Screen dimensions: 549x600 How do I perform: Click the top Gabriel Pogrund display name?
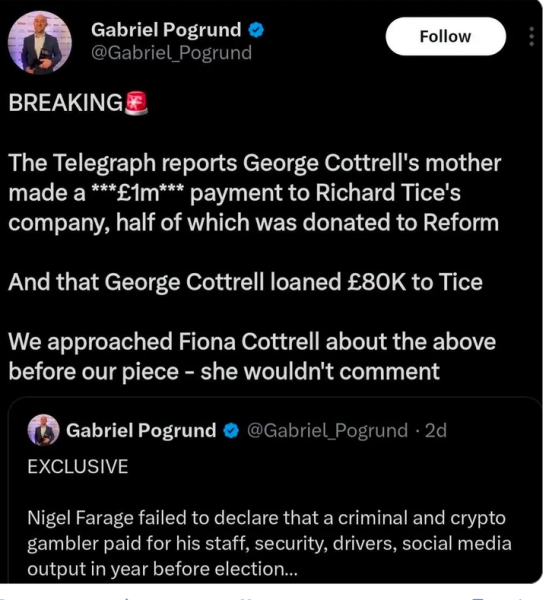[x=166, y=30]
